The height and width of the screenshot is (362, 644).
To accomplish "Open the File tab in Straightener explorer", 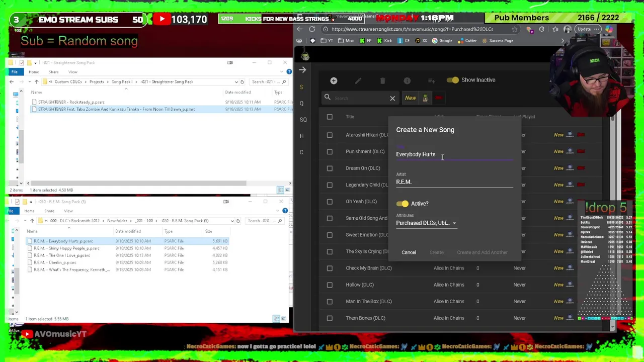I will click(x=14, y=72).
